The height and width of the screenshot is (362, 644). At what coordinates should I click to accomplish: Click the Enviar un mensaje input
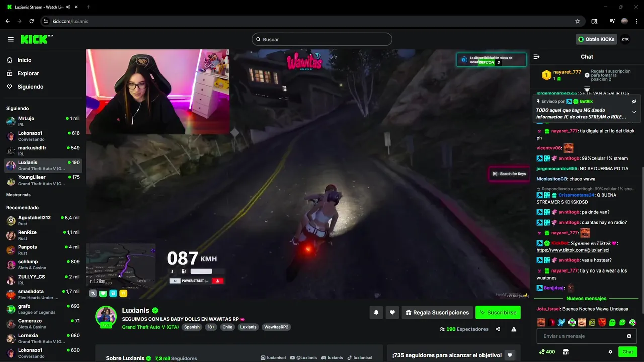coord(587,336)
